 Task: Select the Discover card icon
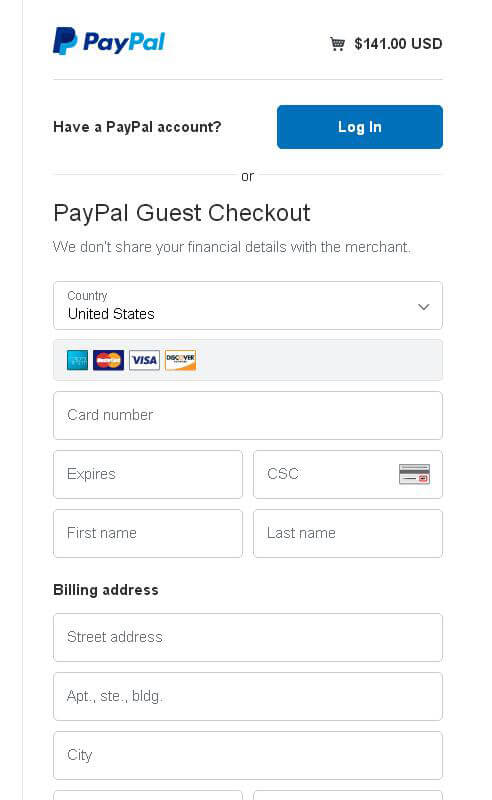(x=180, y=360)
